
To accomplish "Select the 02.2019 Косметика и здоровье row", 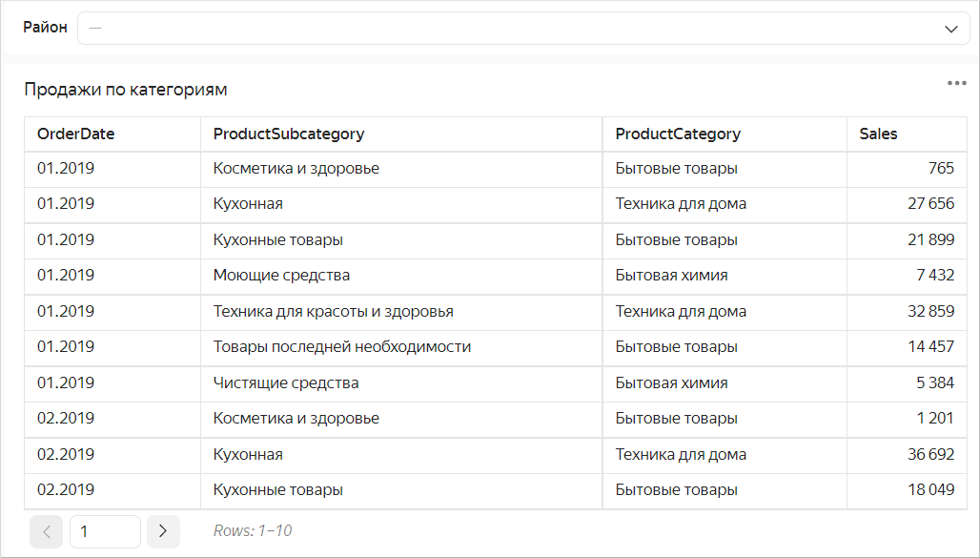I will point(381,418).
